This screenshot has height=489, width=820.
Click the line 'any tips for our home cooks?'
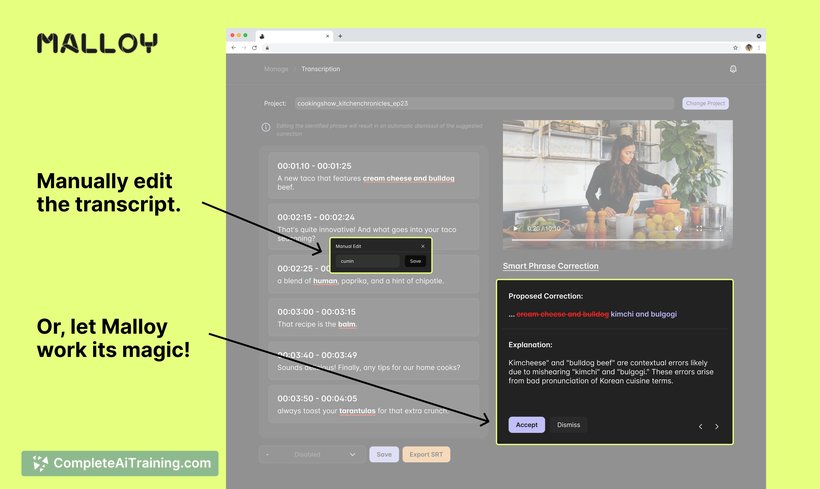pos(413,368)
